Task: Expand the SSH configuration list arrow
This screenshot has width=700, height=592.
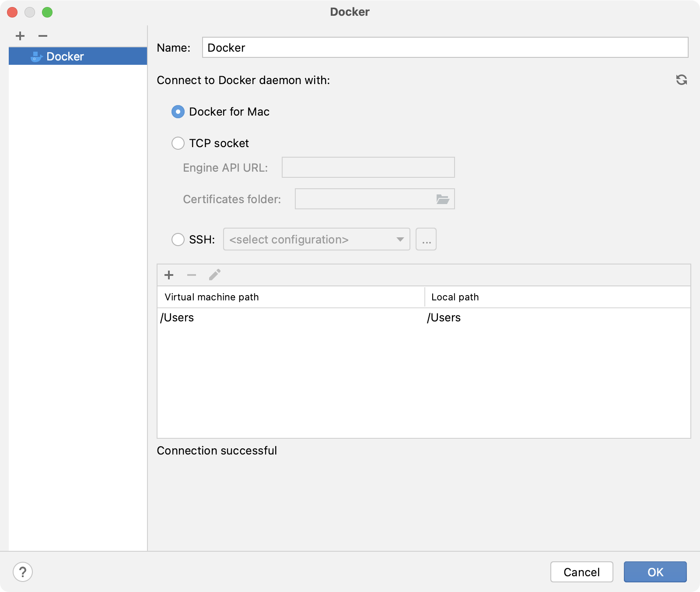Action: coord(399,240)
